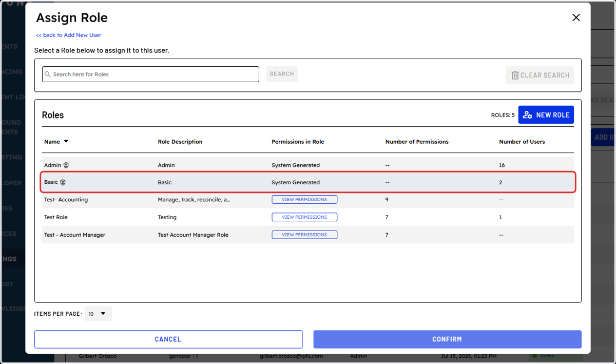Screen dimensions: 616x364
Task: Select the Test Role row name
Action: (x=56, y=217)
